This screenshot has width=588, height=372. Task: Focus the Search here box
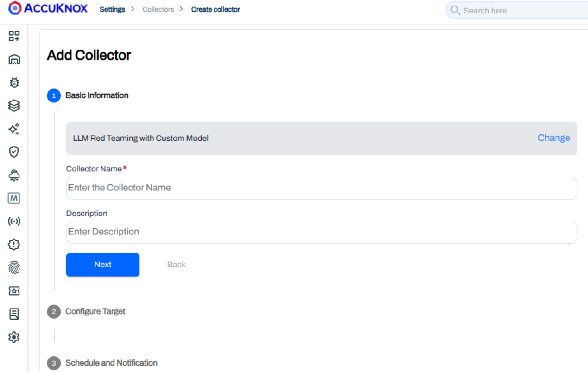517,10
